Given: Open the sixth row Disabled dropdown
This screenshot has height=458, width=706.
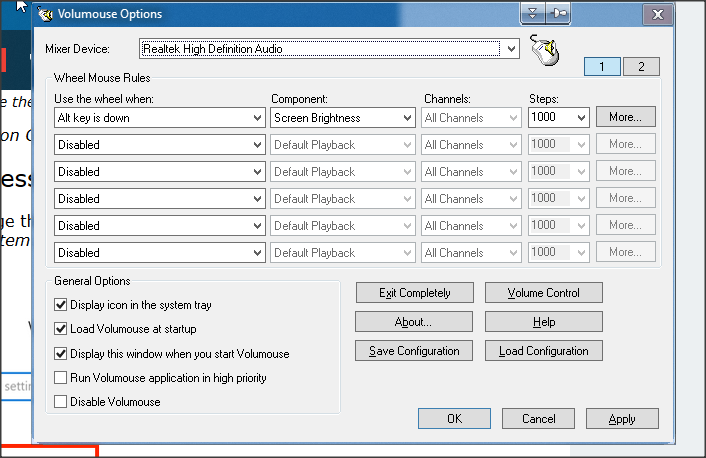Looking at the screenshot, I should click(159, 253).
